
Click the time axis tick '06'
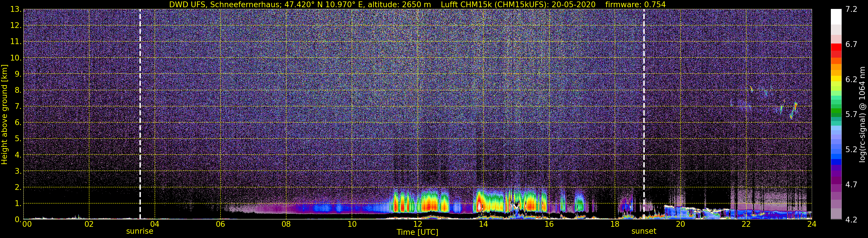point(220,224)
